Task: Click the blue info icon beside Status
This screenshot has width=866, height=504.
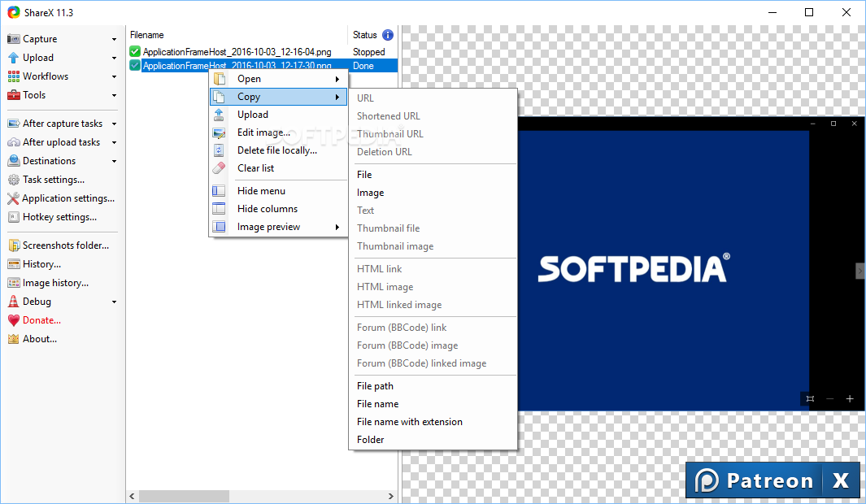Action: (x=388, y=35)
